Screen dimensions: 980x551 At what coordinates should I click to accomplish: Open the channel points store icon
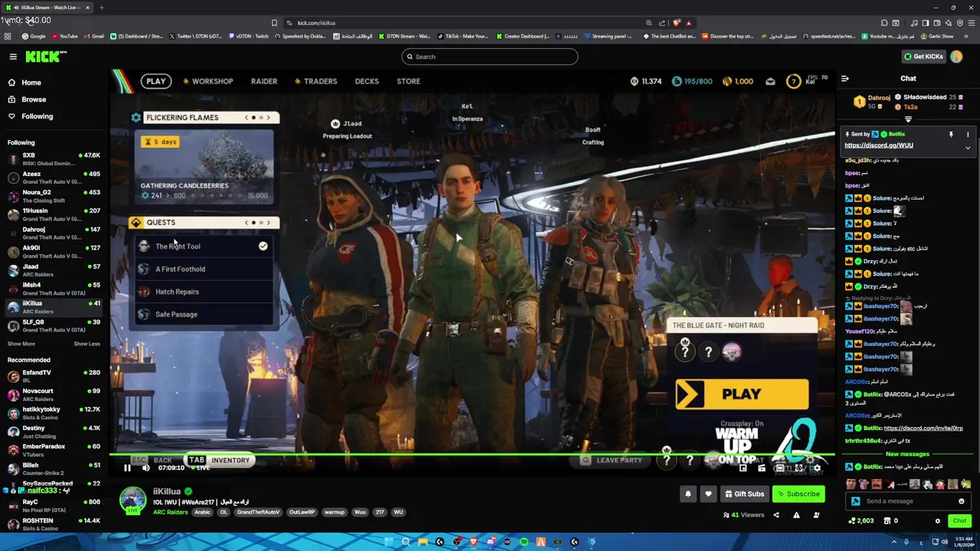[x=887, y=521]
